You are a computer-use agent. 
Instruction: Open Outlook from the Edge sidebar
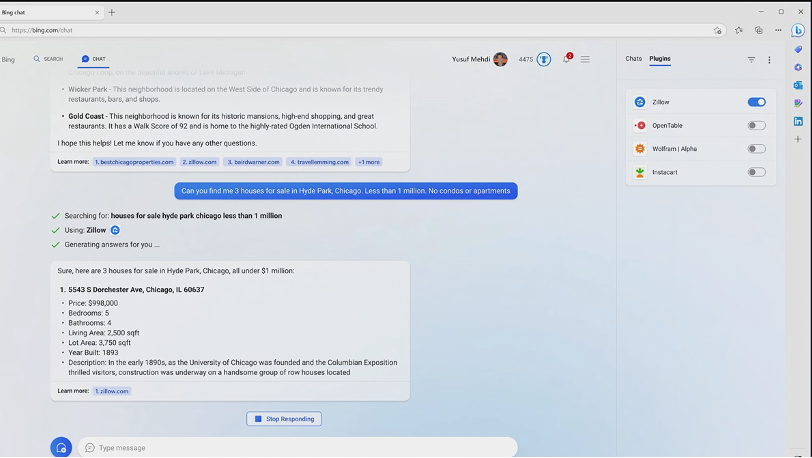pos(798,85)
